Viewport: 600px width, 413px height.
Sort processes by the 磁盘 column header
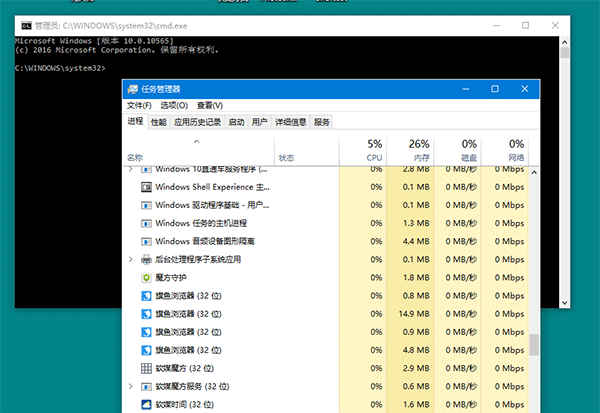[458, 151]
